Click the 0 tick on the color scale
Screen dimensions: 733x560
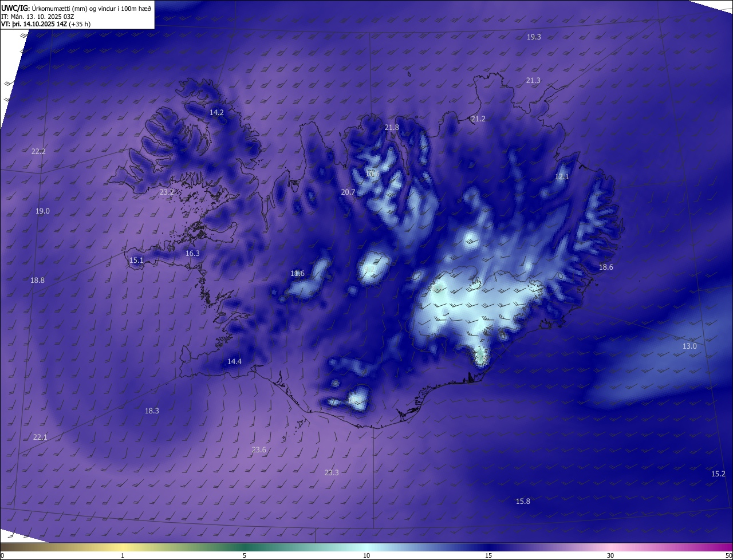pyautogui.click(x=2, y=555)
